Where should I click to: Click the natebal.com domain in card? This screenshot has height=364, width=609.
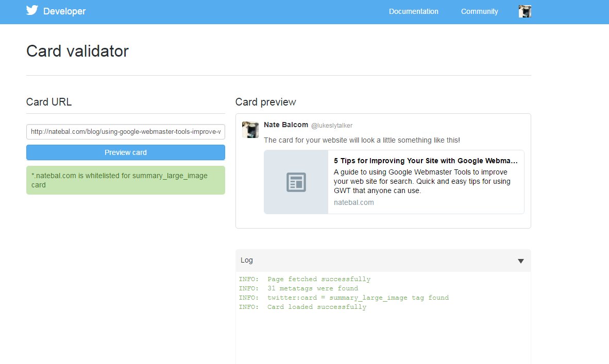click(354, 202)
